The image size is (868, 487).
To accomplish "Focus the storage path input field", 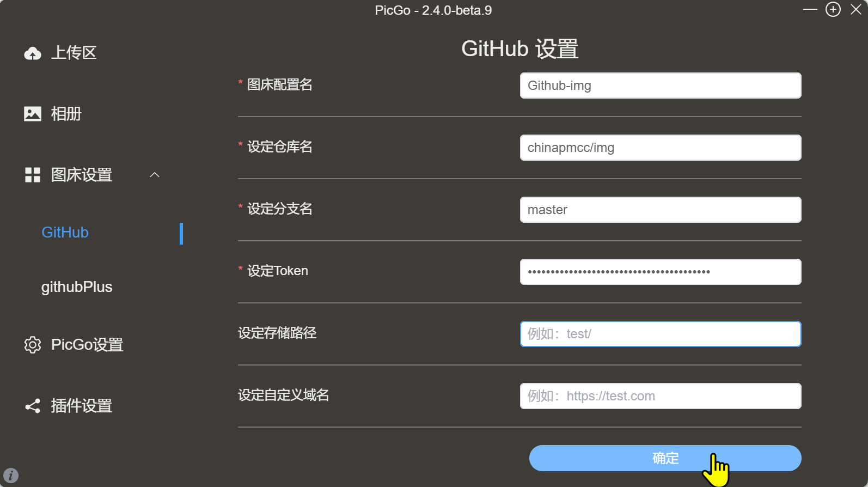I will point(660,334).
